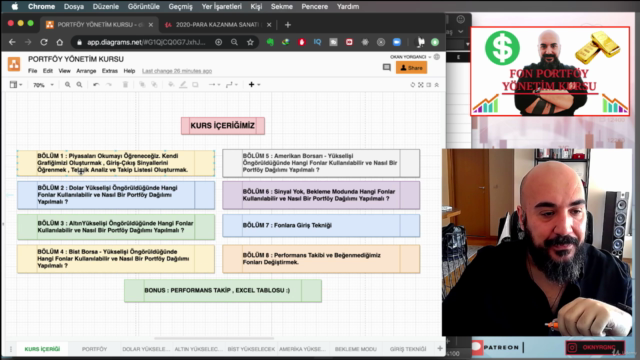This screenshot has height=360, width=640.
Task: Open line color tool
Action: [183, 85]
